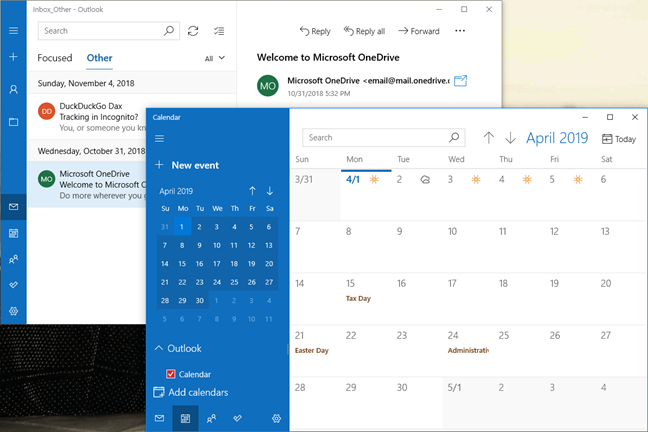Open the DuckDuckGo Dax email
The height and width of the screenshot is (432, 648).
click(x=87, y=117)
